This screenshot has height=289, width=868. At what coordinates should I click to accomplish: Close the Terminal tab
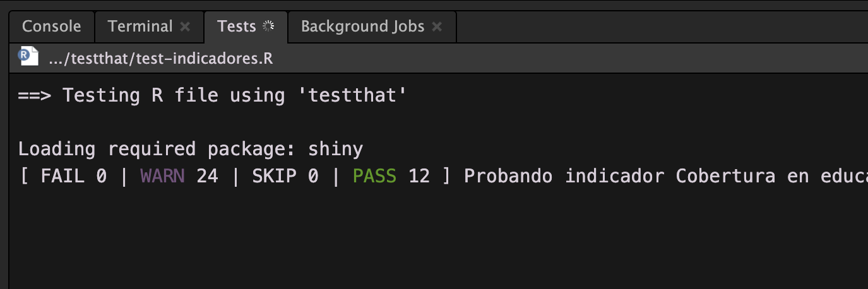click(x=185, y=27)
